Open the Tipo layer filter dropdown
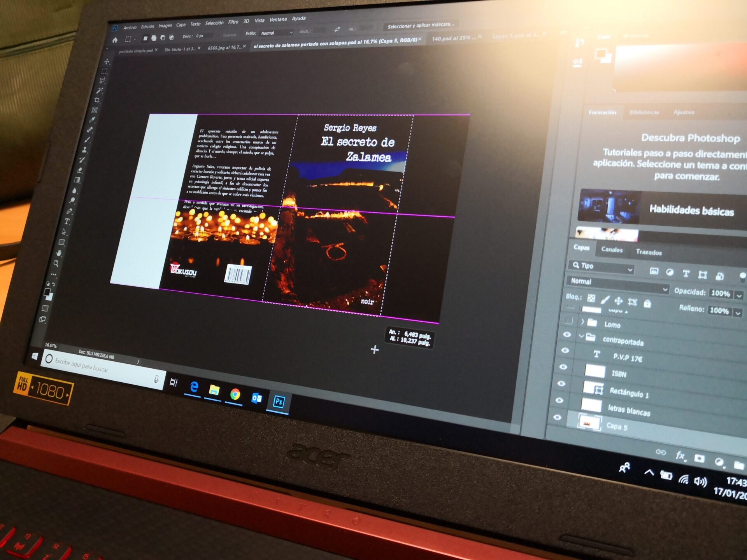The width and height of the screenshot is (747, 560). click(601, 267)
